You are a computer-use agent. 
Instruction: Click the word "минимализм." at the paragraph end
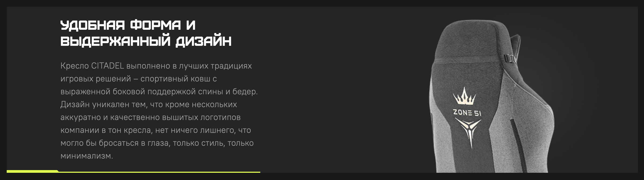click(x=87, y=156)
